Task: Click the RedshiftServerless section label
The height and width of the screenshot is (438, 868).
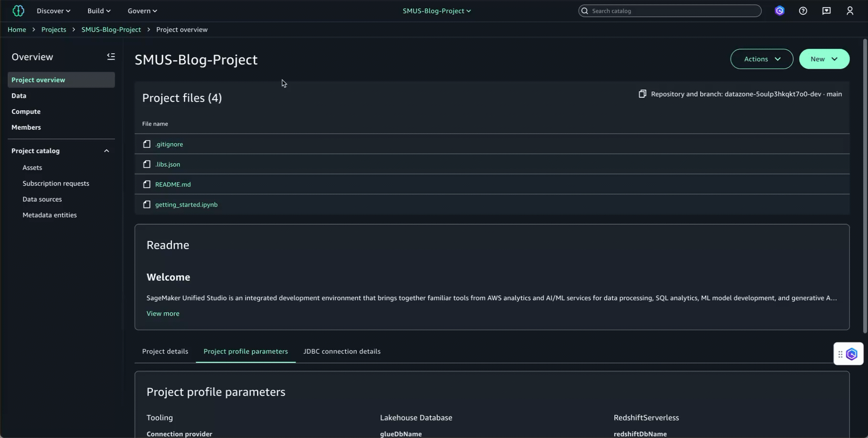Action: [x=646, y=417]
